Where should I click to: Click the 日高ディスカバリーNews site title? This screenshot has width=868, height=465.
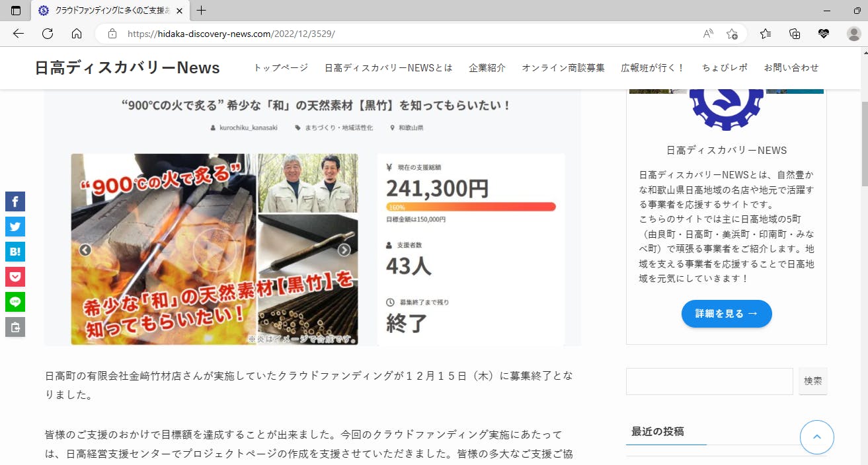point(128,68)
